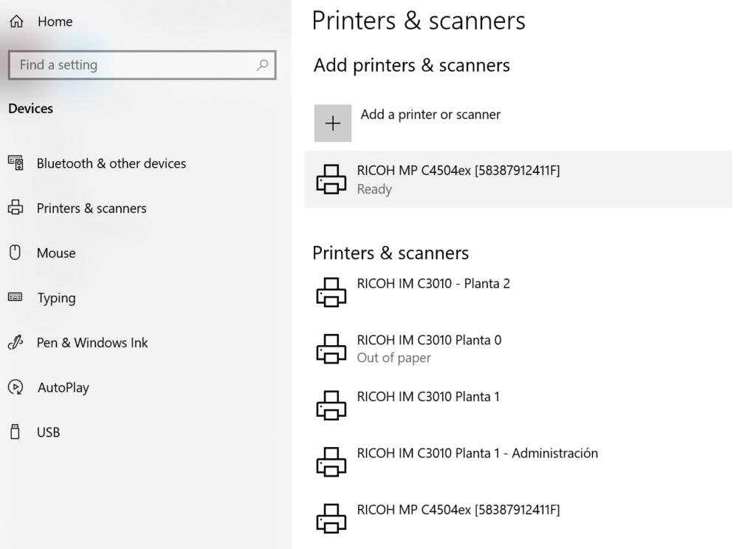Viewport: 756px width, 549px height.
Task: Click the Home icon in sidebar
Action: (x=16, y=22)
